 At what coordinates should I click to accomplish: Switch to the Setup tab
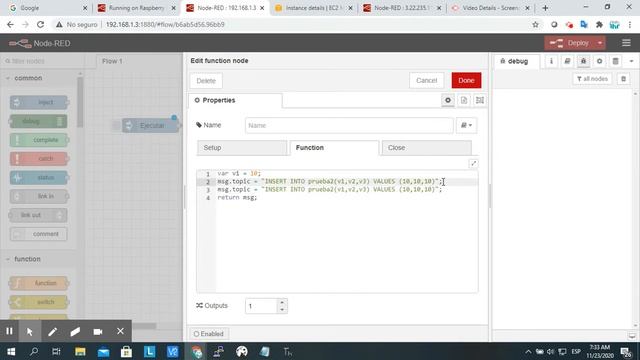(x=242, y=148)
